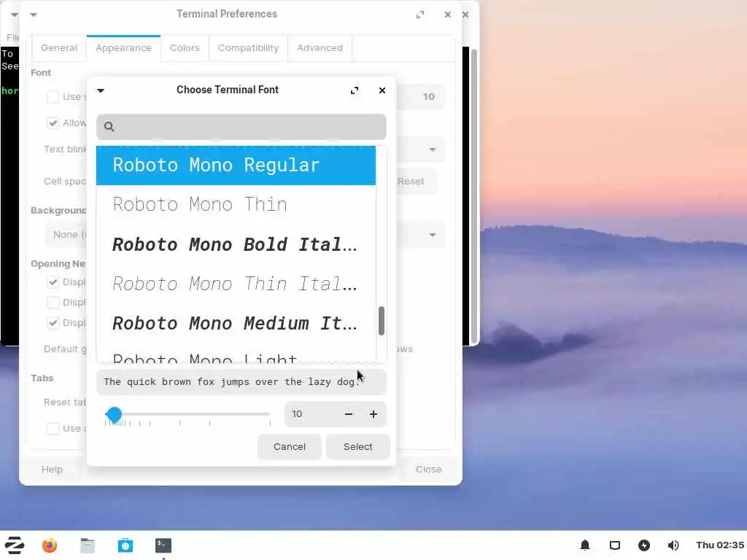Open the volume control in tray

pyautogui.click(x=673, y=545)
